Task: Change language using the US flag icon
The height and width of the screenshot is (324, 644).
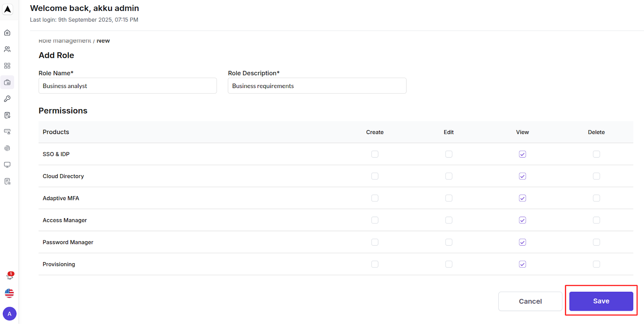Action: [9, 293]
